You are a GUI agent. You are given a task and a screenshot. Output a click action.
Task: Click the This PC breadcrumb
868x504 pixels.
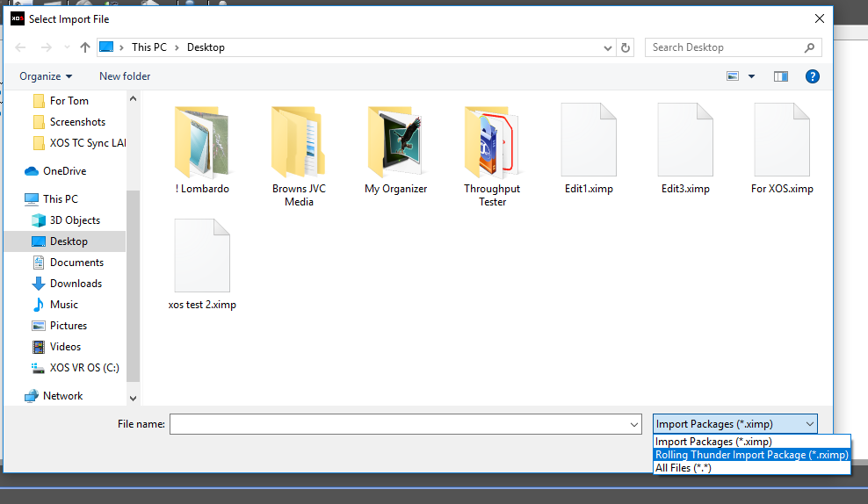[x=148, y=47]
